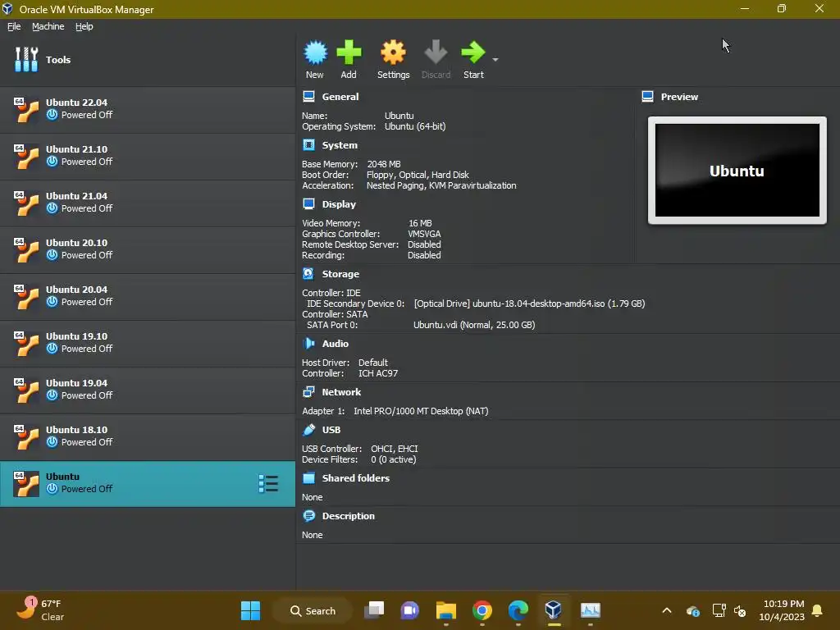Click the Audio speaker icon
Screen dimensions: 840x630
[309, 344]
